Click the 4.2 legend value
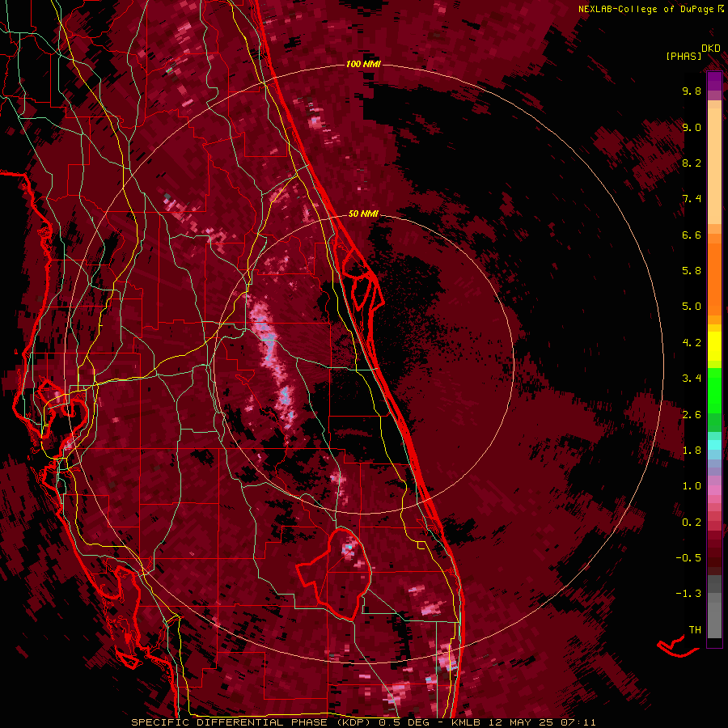 click(x=692, y=343)
